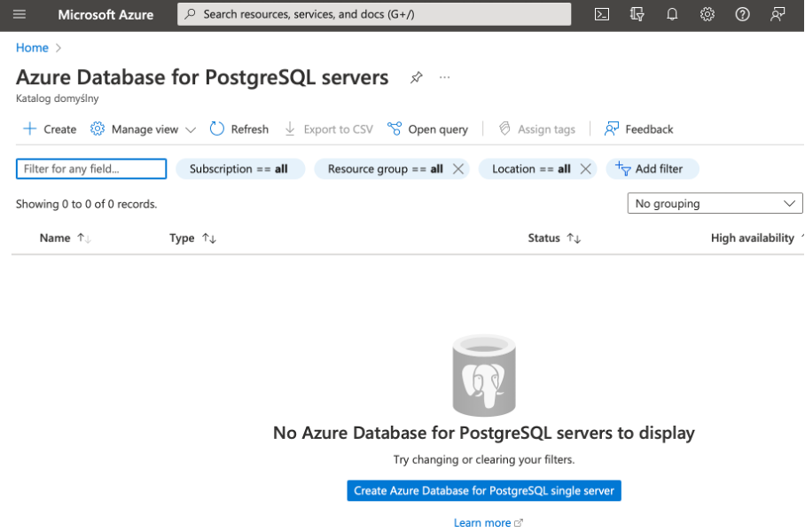Remove the Resource group filter

click(458, 169)
